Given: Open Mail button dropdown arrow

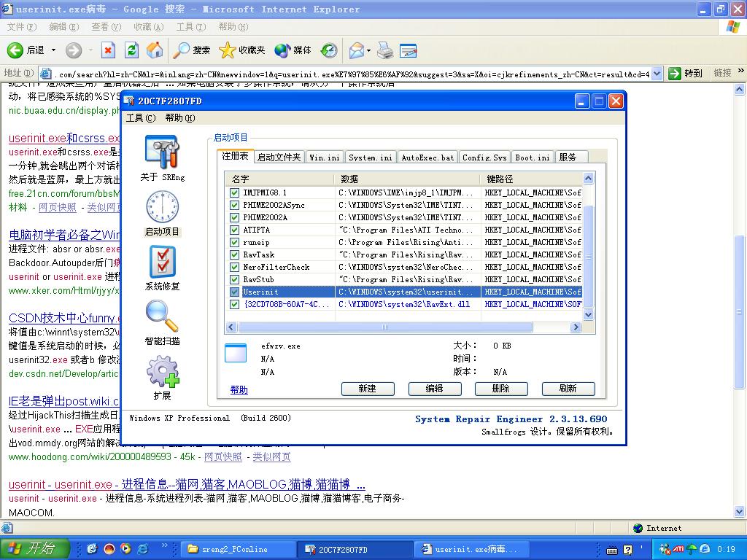Looking at the screenshot, I should tap(368, 50).
